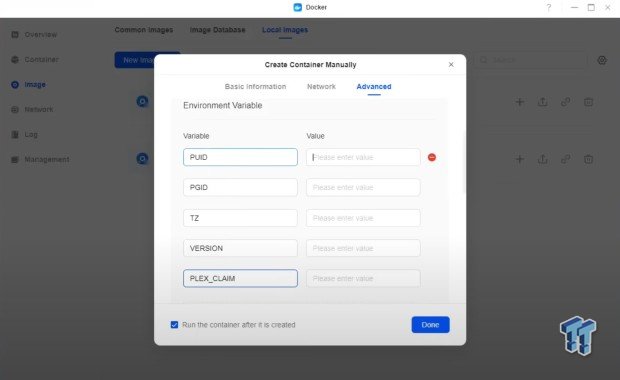Viewport: 620px width, 380px height.
Task: Click the TZ variable name field
Action: [x=240, y=218]
